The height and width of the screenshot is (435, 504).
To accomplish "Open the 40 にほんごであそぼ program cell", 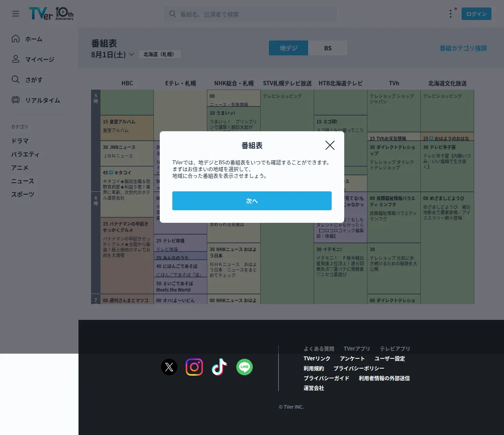I will pos(181,268).
